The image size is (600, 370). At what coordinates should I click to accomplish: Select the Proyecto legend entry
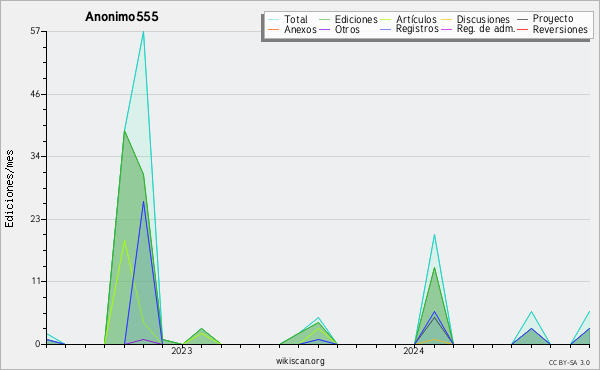click(x=545, y=19)
